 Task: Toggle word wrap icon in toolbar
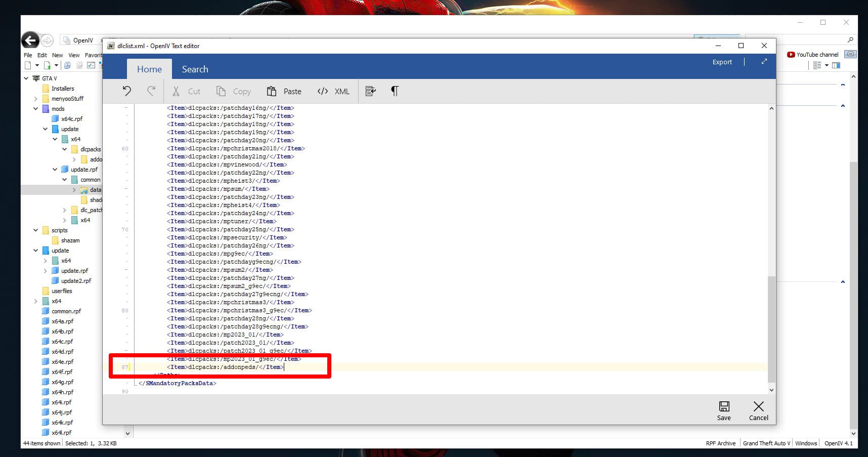pyautogui.click(x=370, y=91)
